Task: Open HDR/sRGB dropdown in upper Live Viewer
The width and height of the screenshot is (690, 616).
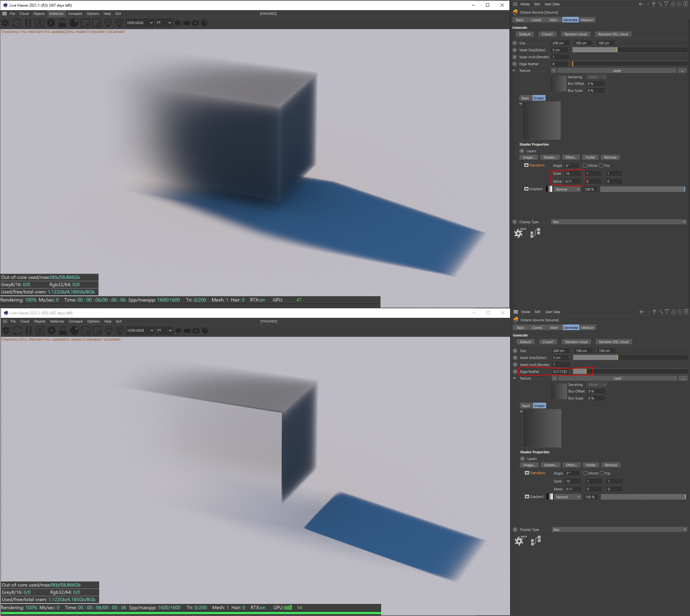Action: point(140,23)
